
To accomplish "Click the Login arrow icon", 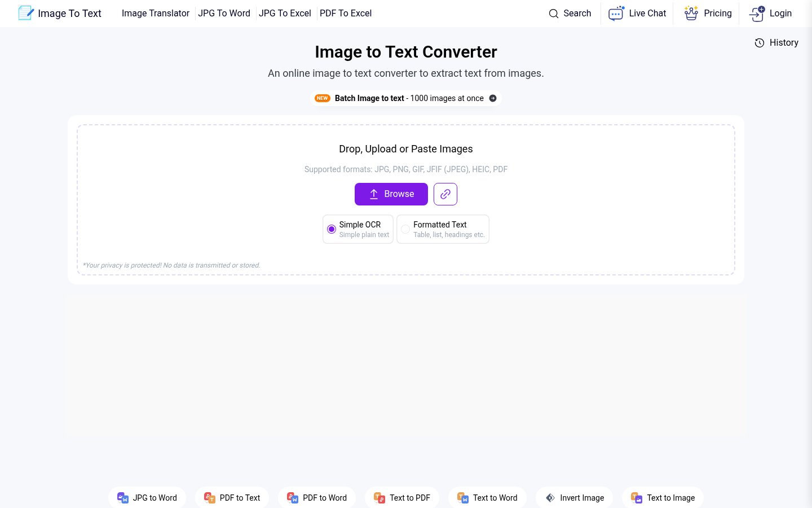I will click(757, 14).
